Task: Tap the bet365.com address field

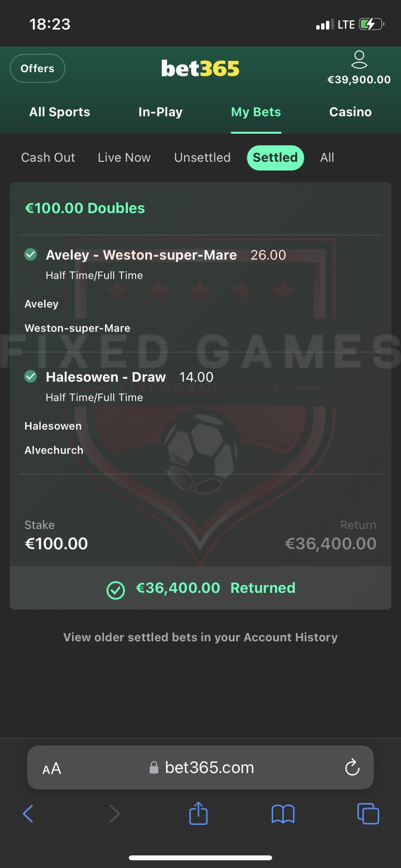Action: pos(200,767)
